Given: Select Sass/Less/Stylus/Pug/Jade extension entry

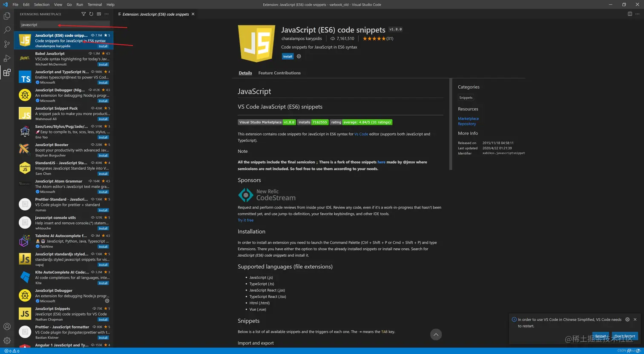Looking at the screenshot, I should tap(64, 131).
